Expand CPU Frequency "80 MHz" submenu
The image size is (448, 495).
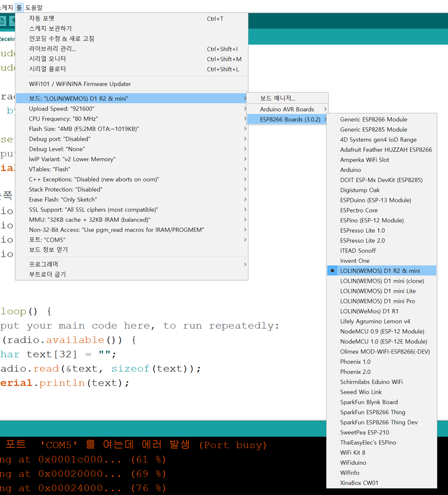pyautogui.click(x=132, y=119)
